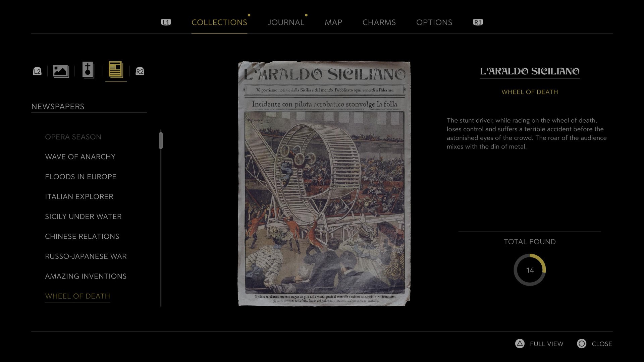Open the Amazing Inventions entry
Viewport: 644px width, 362px height.
click(86, 276)
